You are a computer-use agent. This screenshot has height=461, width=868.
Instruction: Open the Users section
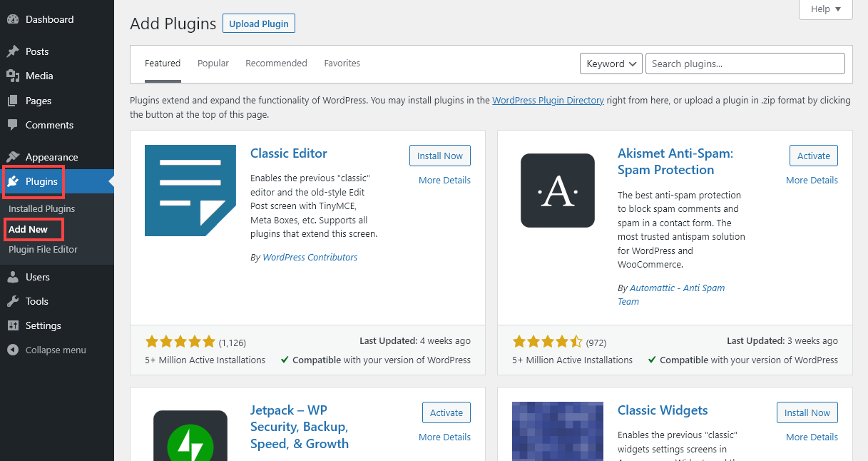click(x=34, y=277)
